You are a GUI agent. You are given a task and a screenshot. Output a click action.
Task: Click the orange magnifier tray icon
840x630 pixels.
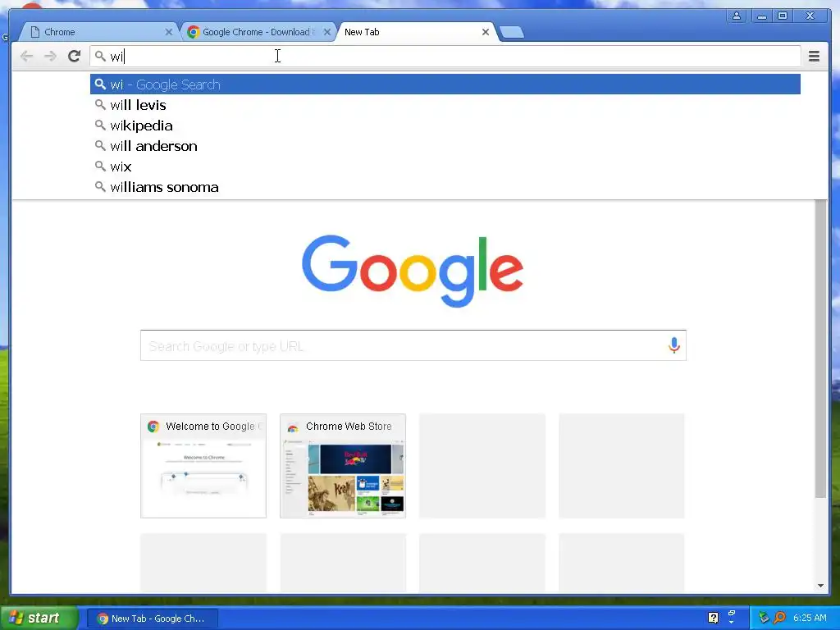click(780, 618)
